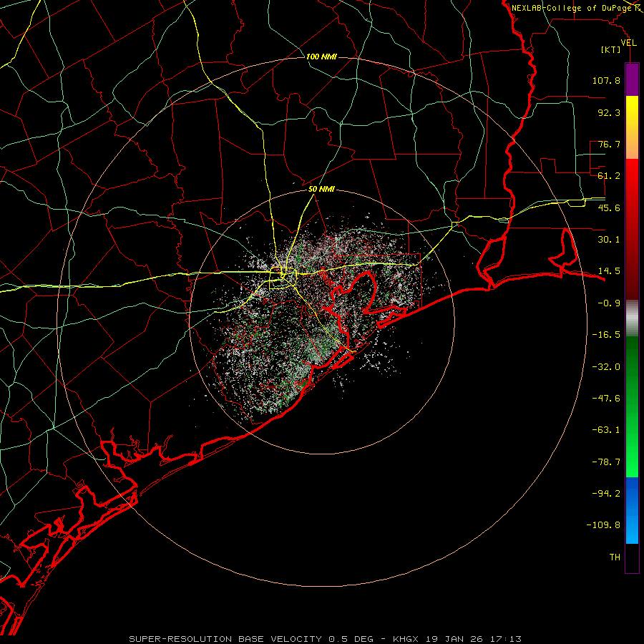Click the 50 NMI range ring label
This screenshot has width=644, height=644.
tap(321, 190)
